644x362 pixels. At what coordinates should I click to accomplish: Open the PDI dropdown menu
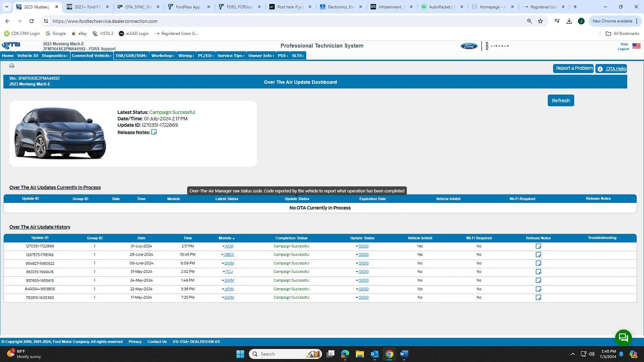coord(283,56)
